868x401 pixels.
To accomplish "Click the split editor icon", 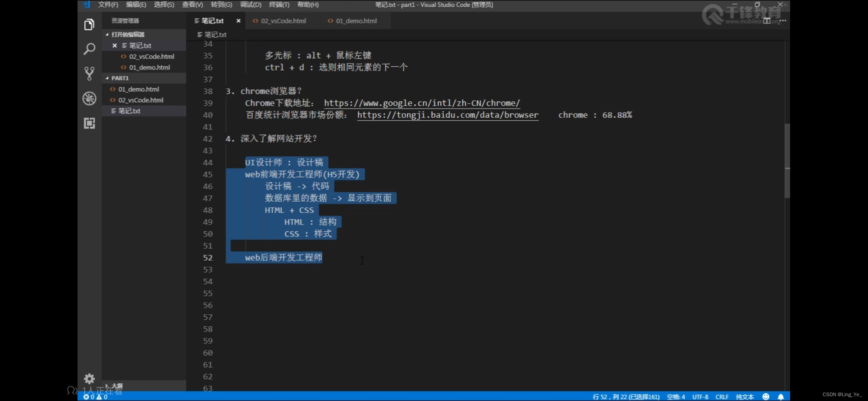I will click(x=767, y=21).
